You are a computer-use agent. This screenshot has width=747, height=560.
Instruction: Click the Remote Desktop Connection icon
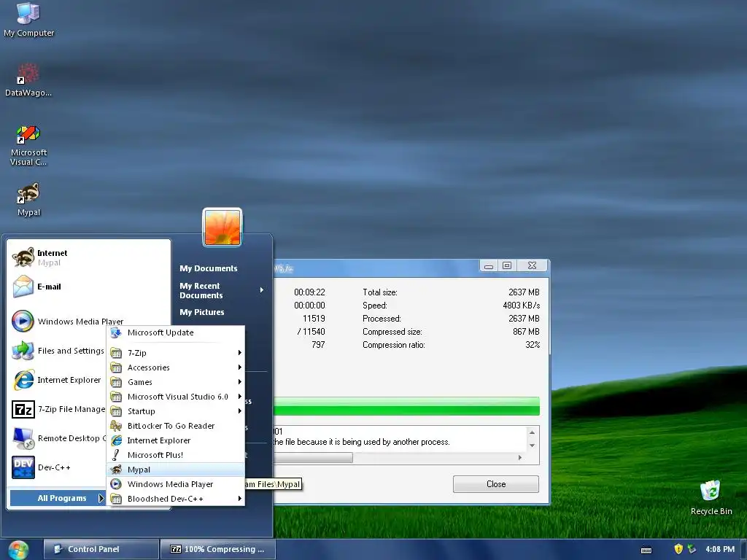coord(23,438)
